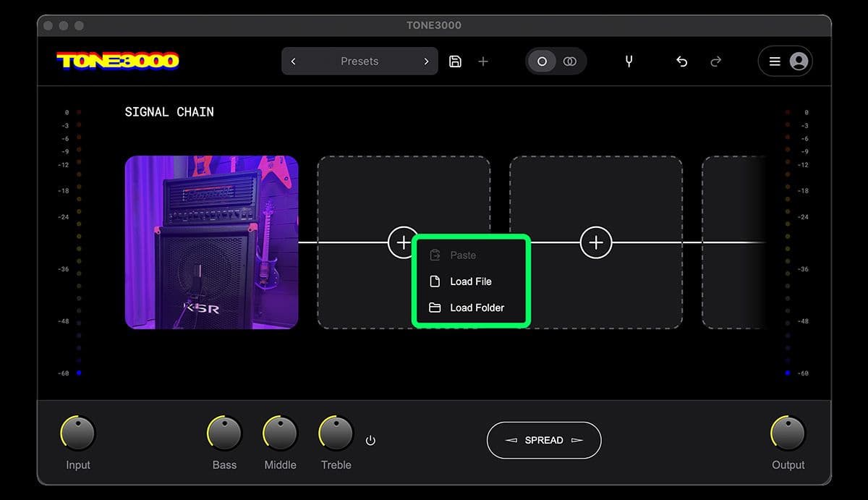
Task: Select stereo overlapping-circles mode
Action: [570, 62]
